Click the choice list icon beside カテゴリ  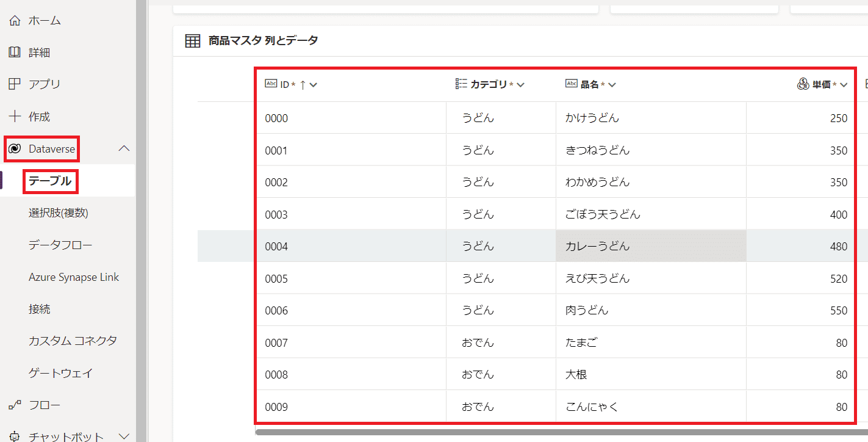(461, 84)
